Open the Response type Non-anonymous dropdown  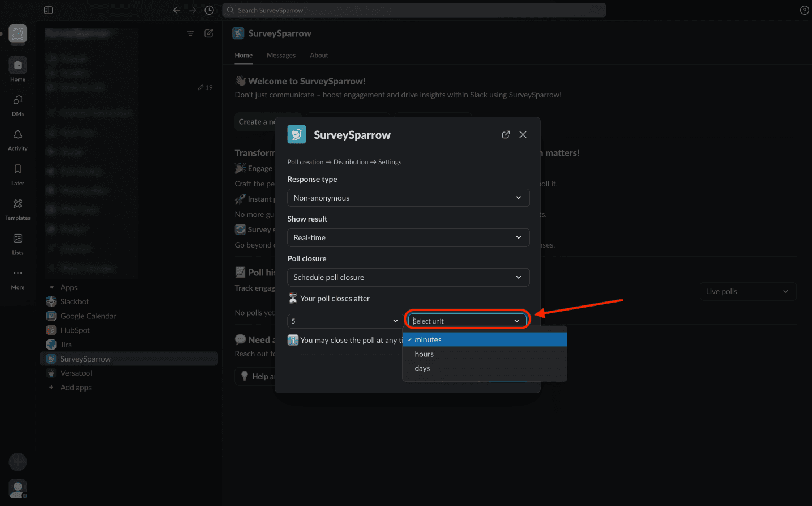point(408,198)
